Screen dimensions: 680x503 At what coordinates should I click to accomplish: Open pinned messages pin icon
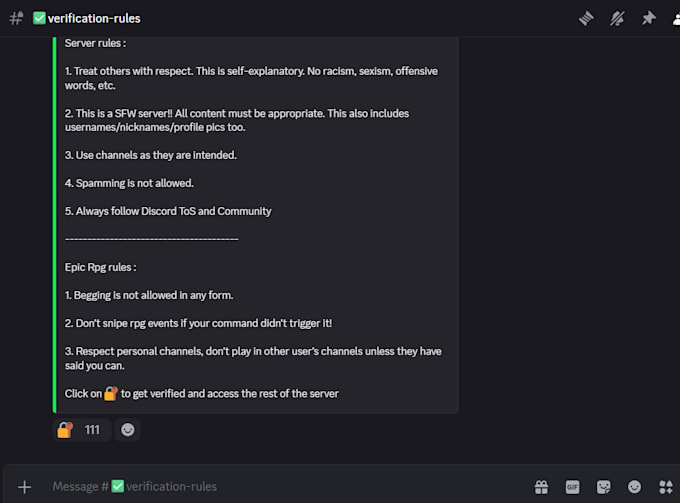648,18
